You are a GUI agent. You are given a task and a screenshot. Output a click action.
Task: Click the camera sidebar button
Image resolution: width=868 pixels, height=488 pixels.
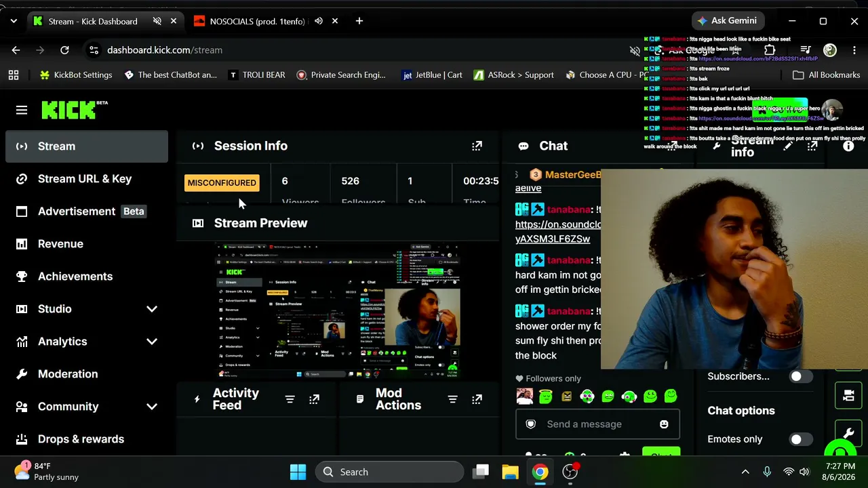coord(848,396)
